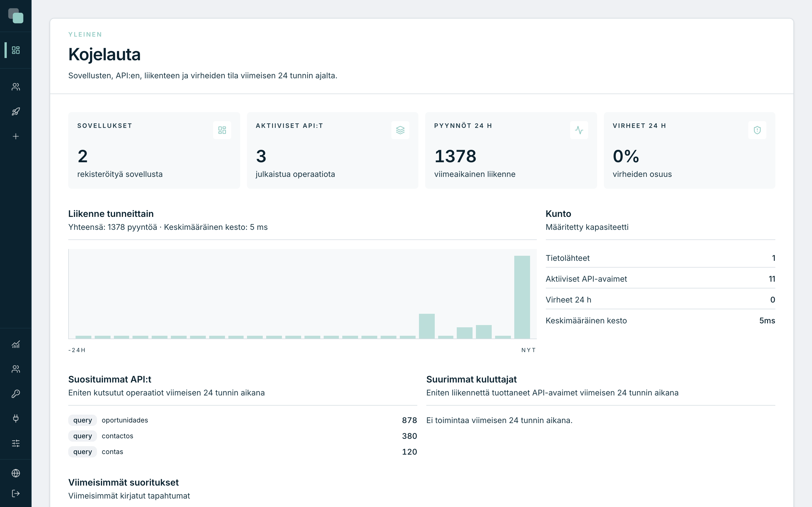Image resolution: width=812 pixels, height=507 pixels.
Task: Click the plus icon in sidebar
Action: click(x=16, y=137)
